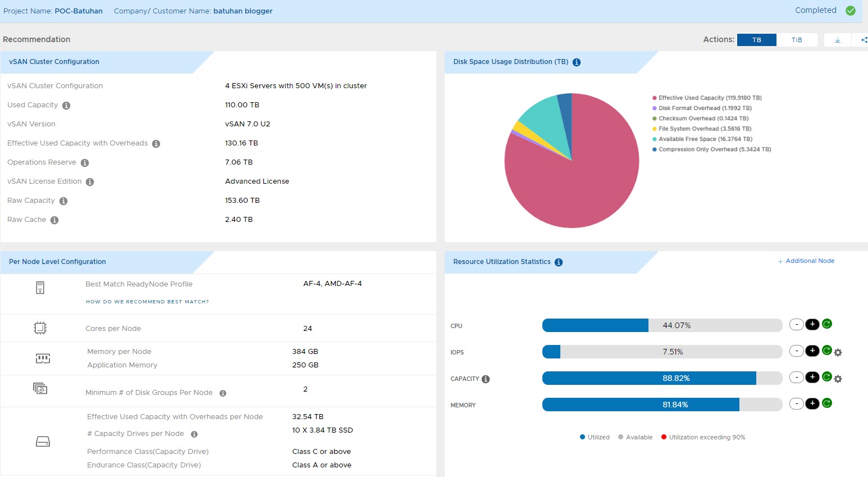The width and height of the screenshot is (868, 477).
Task: Click the download report icon
Action: pyautogui.click(x=837, y=40)
